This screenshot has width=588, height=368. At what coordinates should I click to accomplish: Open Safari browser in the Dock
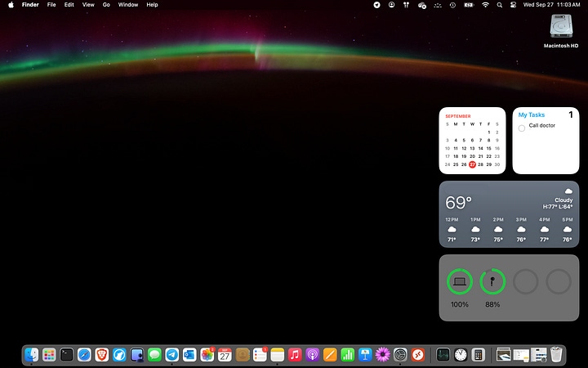point(84,354)
